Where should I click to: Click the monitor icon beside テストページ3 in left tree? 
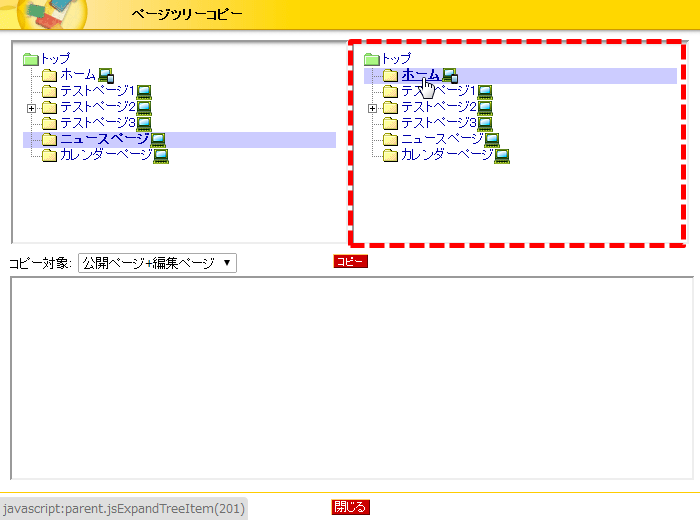point(144,124)
